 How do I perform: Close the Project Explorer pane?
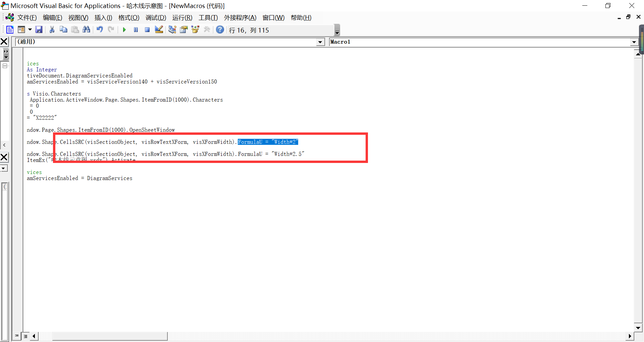(4, 42)
